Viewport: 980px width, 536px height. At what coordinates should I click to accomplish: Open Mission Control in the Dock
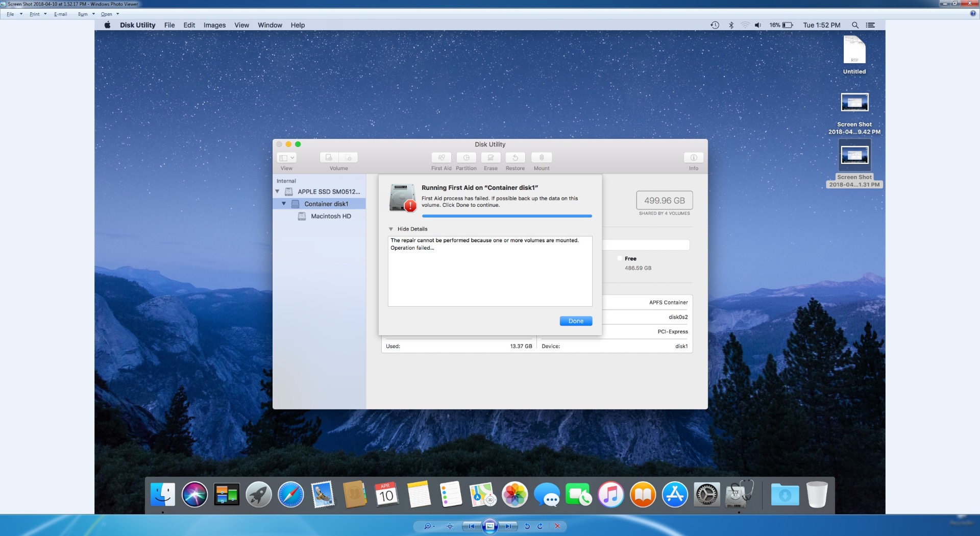(x=227, y=495)
